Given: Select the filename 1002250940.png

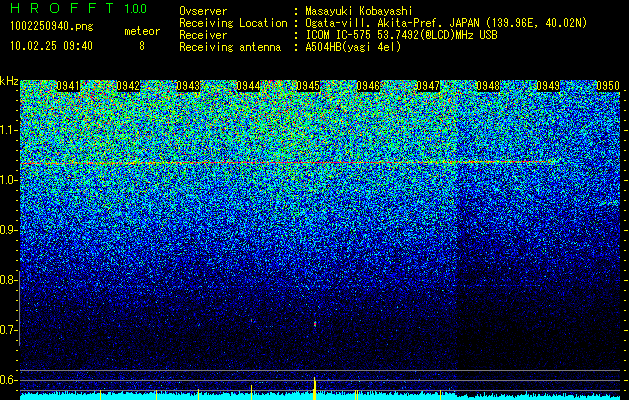Looking at the screenshot, I should [x=51, y=26].
